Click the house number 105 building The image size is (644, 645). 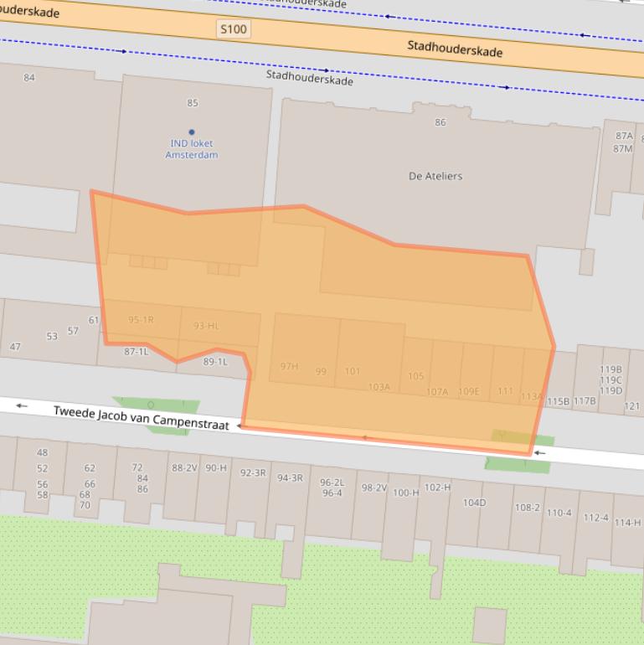click(x=416, y=376)
